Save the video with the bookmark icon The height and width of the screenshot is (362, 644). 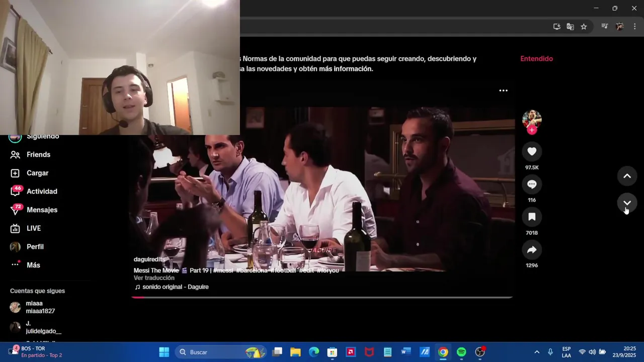tap(532, 217)
